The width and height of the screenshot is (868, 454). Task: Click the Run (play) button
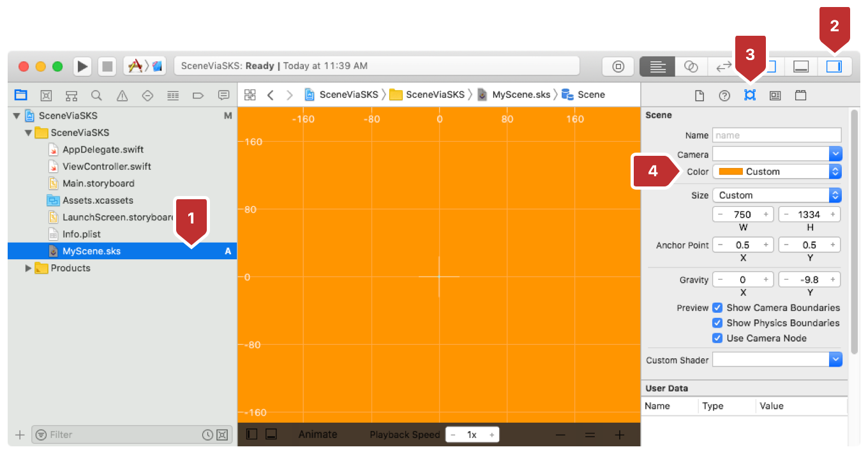pos(82,66)
